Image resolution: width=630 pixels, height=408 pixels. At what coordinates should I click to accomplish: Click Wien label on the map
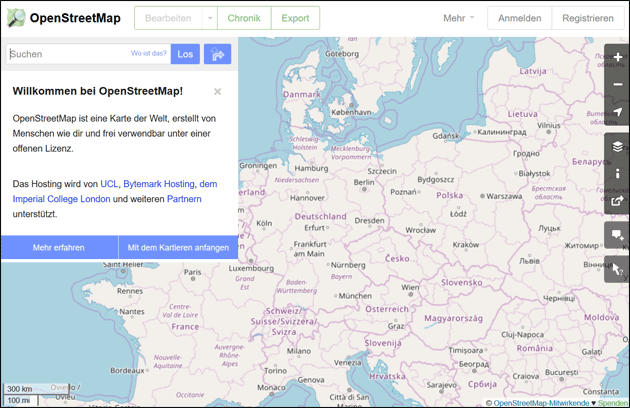[x=410, y=287]
